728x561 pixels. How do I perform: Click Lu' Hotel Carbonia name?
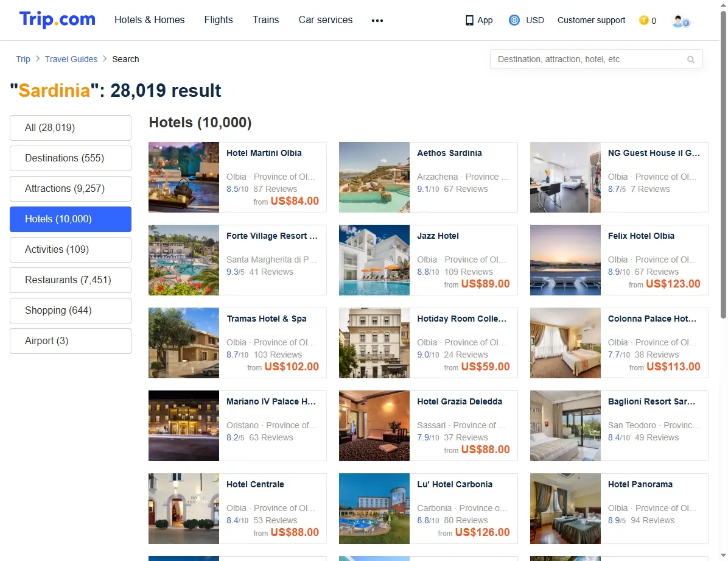[455, 484]
